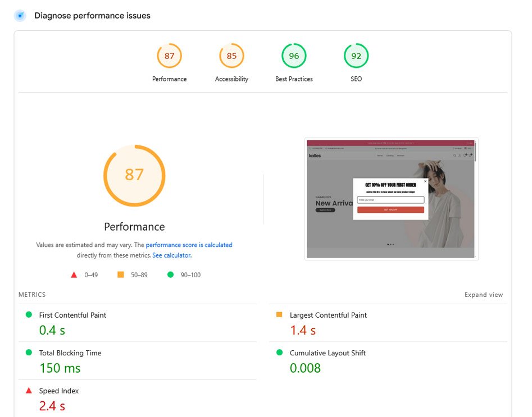The height and width of the screenshot is (417, 532).
Task: Click the orange square beside Largest Contentful Paint
Action: (x=279, y=315)
